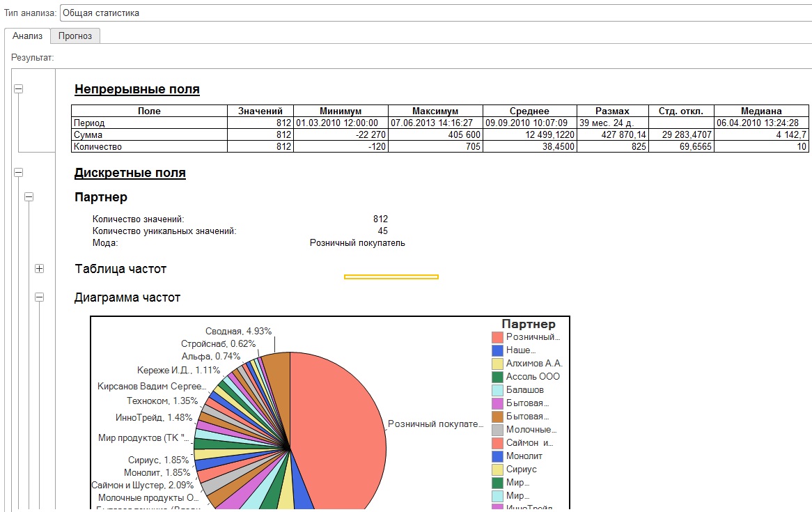The height and width of the screenshot is (512, 812).
Task: Select the Значений column header
Action: click(260, 111)
